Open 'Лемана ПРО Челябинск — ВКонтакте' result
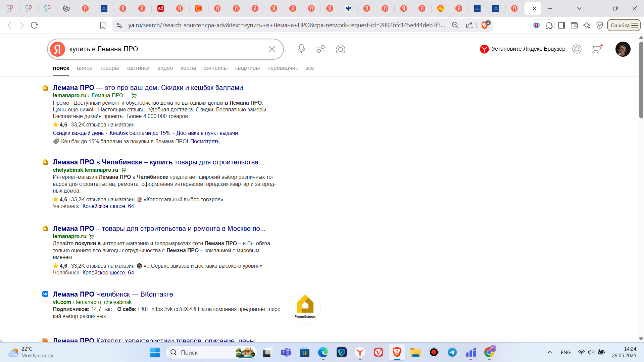Image resolution: width=644 pixels, height=362 pixels. click(113, 294)
